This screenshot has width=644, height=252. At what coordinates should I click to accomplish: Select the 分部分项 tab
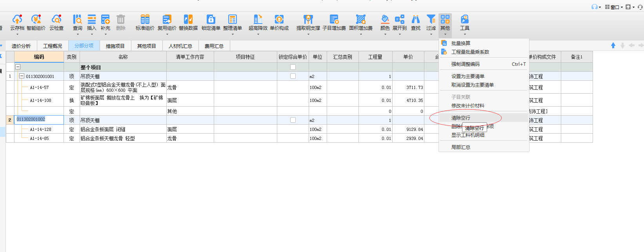point(84,45)
